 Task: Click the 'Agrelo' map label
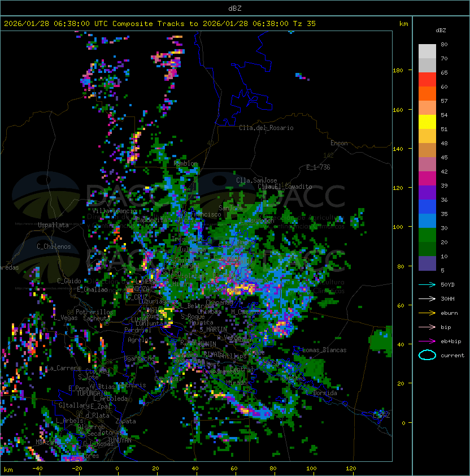tap(138, 340)
